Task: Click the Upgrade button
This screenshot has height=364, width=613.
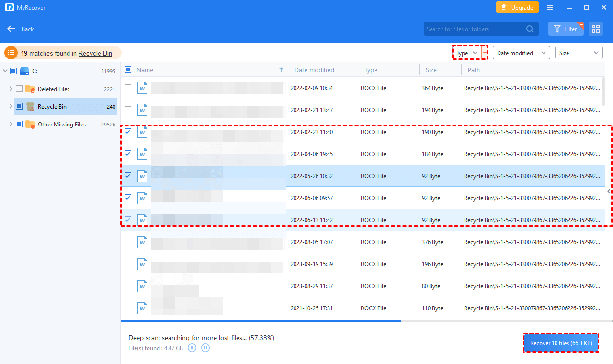Action: [x=517, y=8]
